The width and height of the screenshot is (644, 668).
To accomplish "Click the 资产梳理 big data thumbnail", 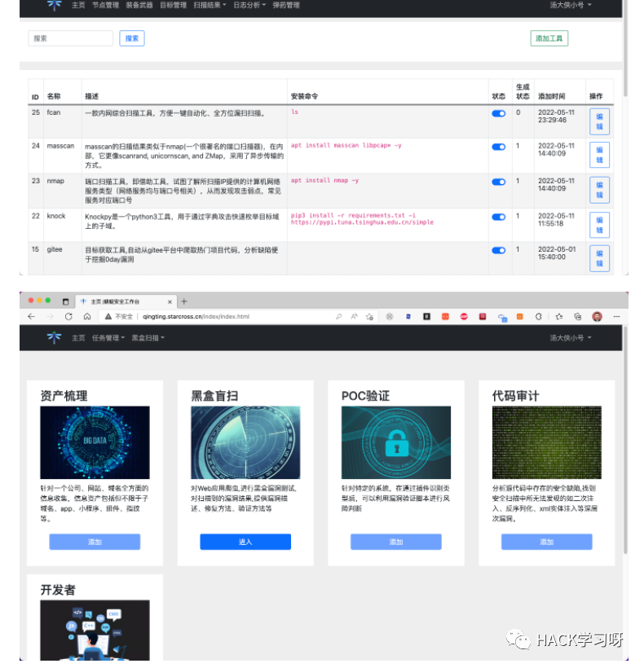I will (x=95, y=442).
